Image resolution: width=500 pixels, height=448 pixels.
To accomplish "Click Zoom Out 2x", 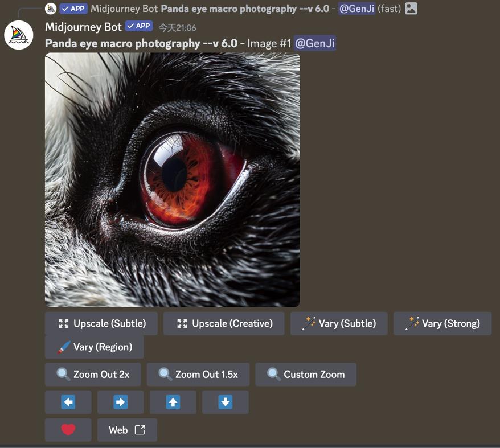I will (x=93, y=375).
